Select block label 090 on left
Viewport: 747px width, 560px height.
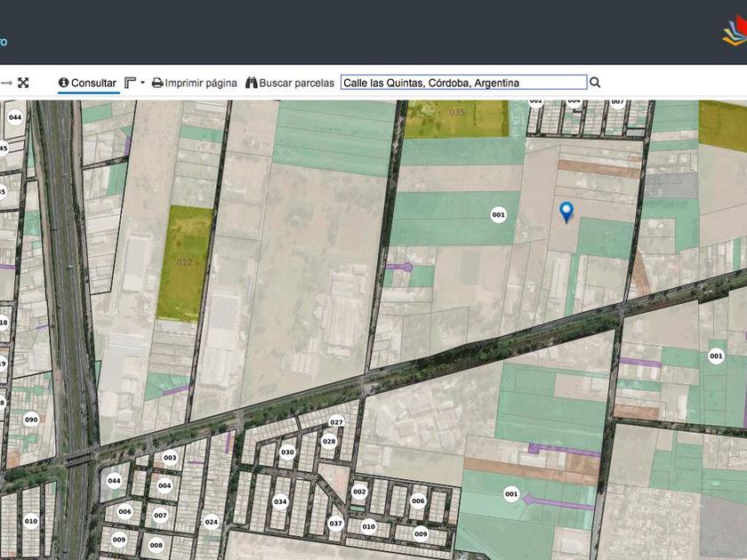coord(31,420)
